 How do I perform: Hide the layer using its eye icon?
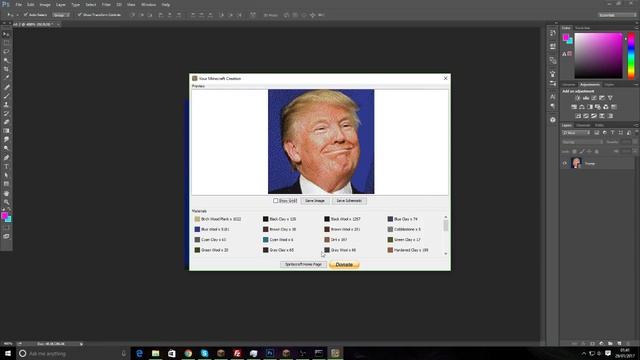coord(565,163)
